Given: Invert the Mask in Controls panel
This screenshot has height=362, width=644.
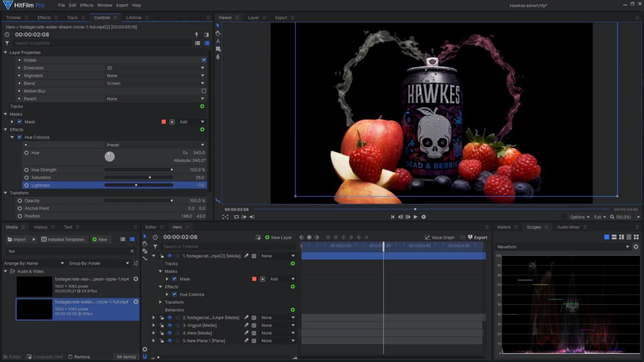Looking at the screenshot, I should (x=172, y=122).
